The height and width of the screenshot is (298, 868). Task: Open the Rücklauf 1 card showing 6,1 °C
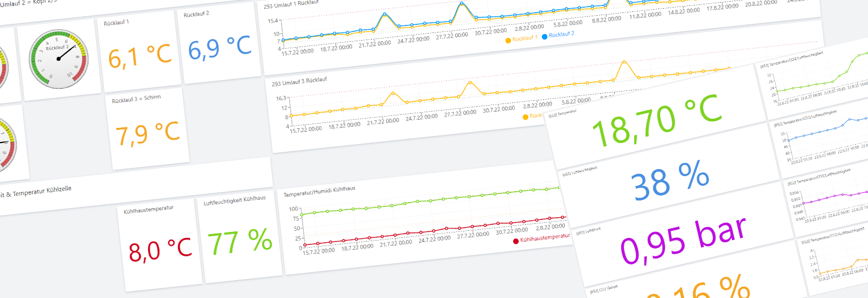tap(140, 51)
